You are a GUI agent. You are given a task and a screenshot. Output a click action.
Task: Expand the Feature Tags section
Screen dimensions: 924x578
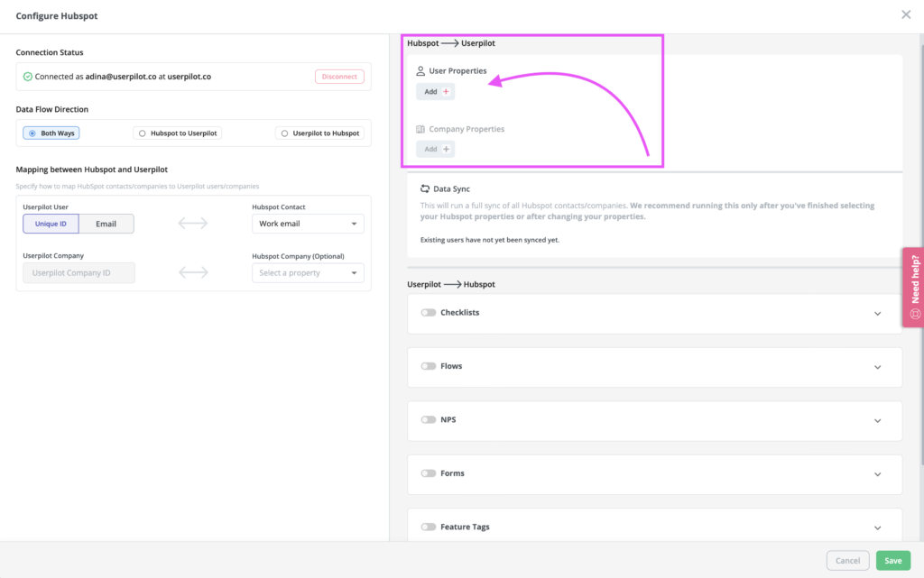pyautogui.click(x=877, y=528)
